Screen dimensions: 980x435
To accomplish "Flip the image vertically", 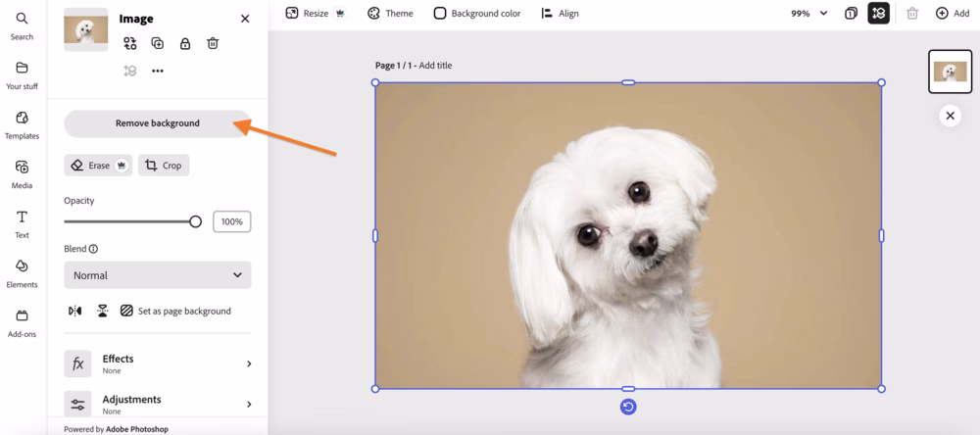I will 102,311.
